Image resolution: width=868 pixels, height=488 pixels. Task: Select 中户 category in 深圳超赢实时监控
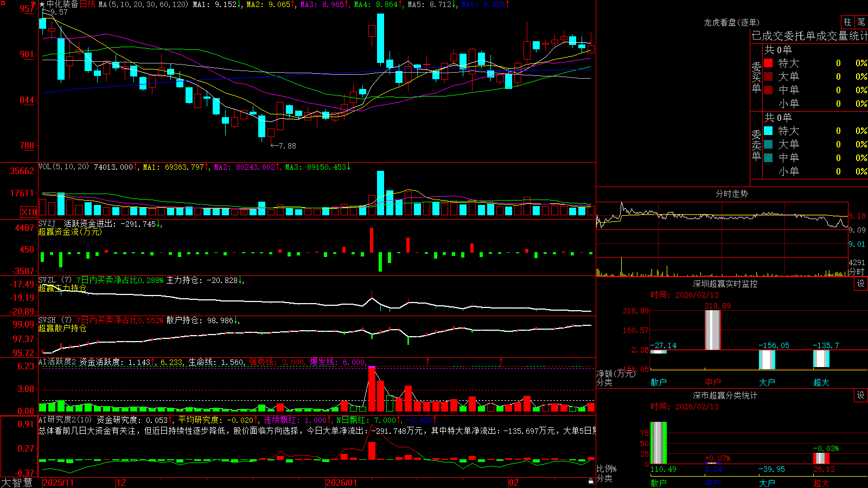[713, 382]
